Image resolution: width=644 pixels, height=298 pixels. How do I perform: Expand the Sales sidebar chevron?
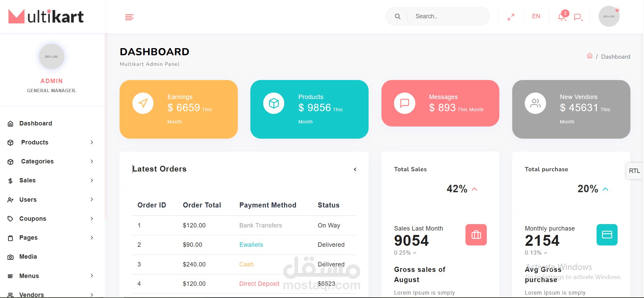tap(92, 180)
